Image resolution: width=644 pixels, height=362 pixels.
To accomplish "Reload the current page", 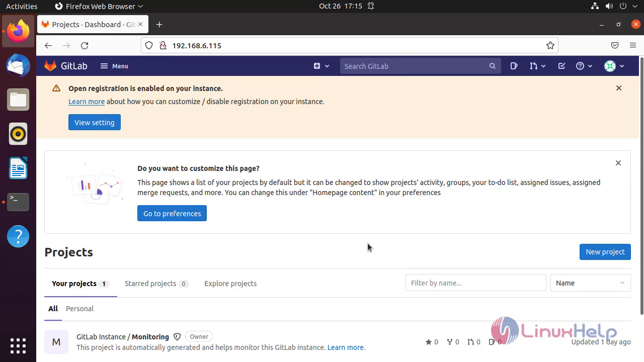I will click(x=85, y=45).
